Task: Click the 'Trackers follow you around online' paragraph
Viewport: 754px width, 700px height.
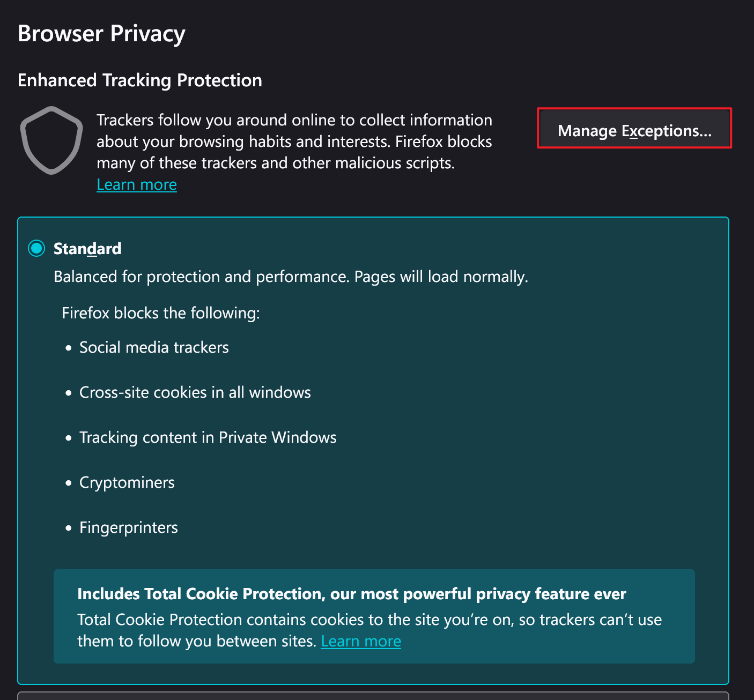Action: (x=294, y=142)
